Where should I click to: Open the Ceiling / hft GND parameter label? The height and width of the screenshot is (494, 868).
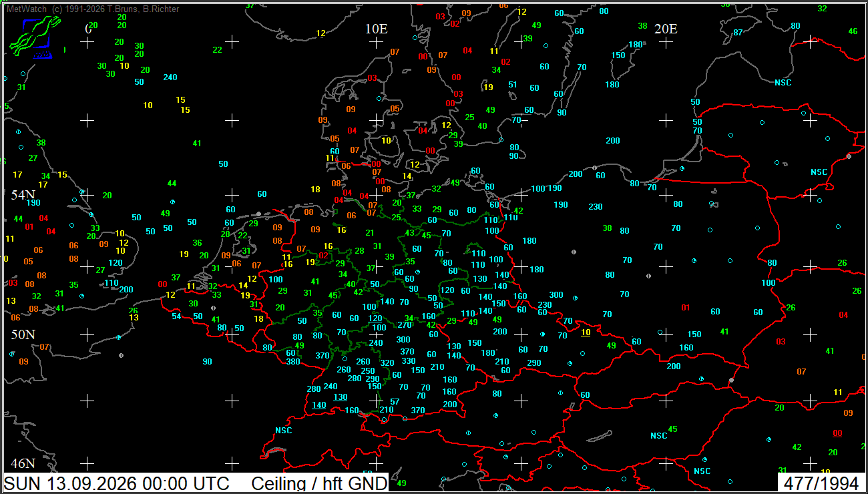pos(319,484)
